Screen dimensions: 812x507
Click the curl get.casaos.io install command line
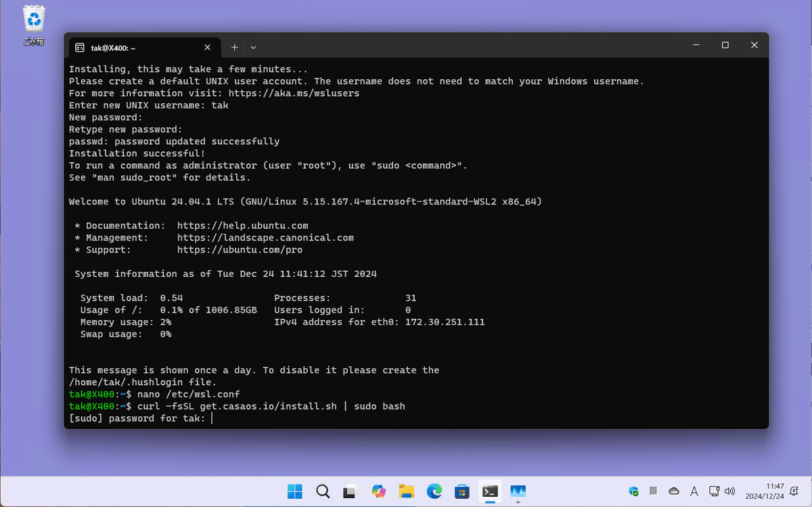271,406
